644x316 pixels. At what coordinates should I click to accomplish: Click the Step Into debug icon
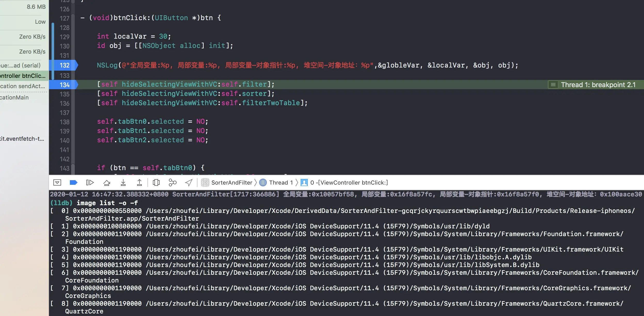[123, 183]
